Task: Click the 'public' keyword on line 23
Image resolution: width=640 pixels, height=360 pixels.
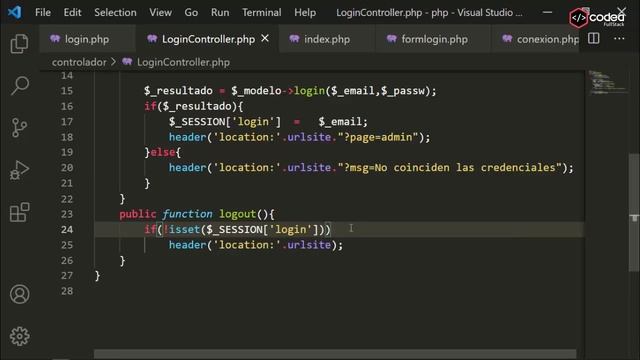Action: click(138, 214)
